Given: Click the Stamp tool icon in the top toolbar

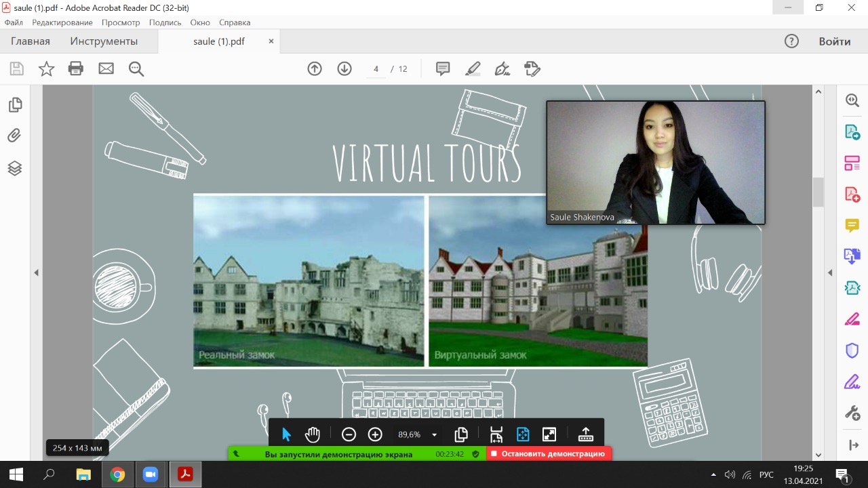Looking at the screenshot, I should pyautogui.click(x=532, y=68).
